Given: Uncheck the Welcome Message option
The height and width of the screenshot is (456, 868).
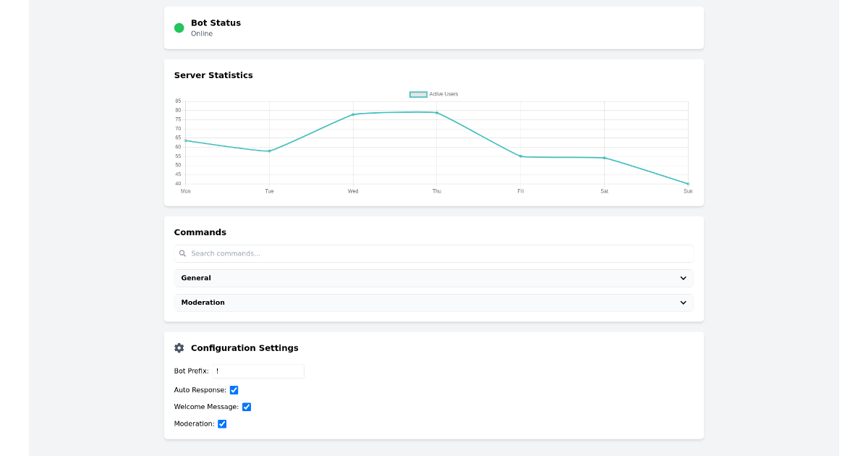Looking at the screenshot, I should coord(246,406).
